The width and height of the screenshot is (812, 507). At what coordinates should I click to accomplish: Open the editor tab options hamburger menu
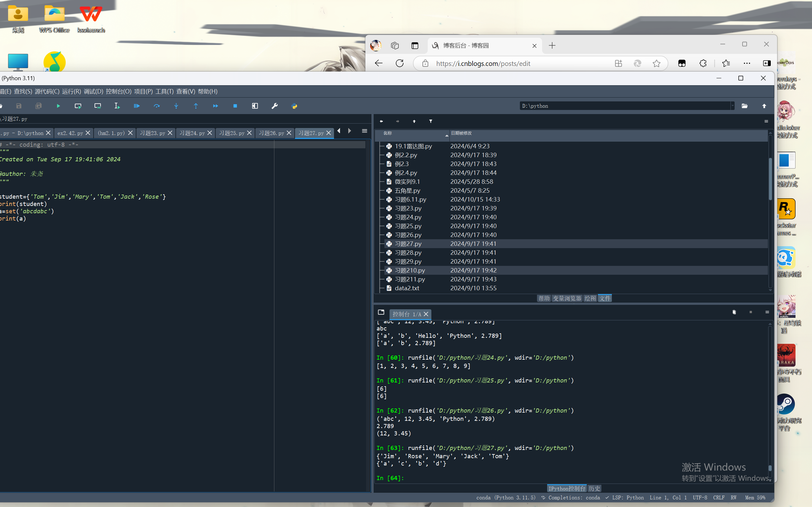(364, 131)
